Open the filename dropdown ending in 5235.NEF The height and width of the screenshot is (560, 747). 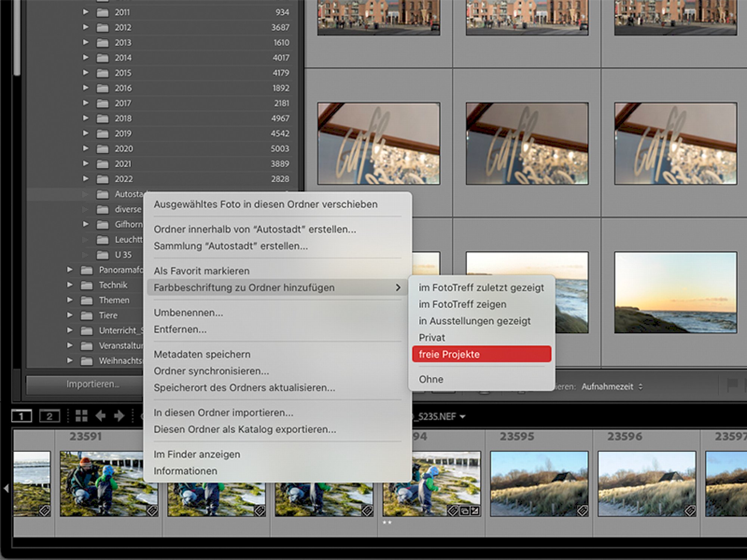click(439, 416)
